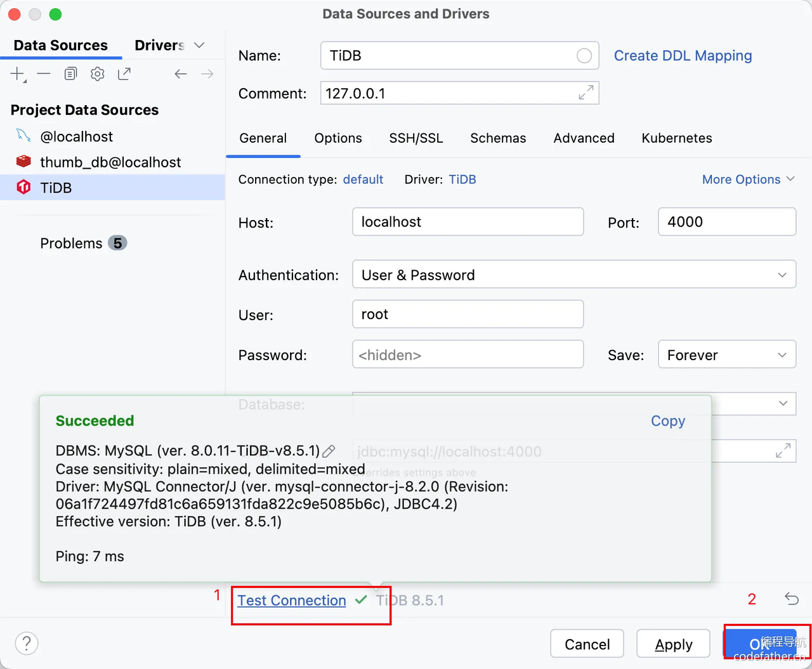Click the Comment input field
Viewport: 812px width, 669px height.
[460, 93]
